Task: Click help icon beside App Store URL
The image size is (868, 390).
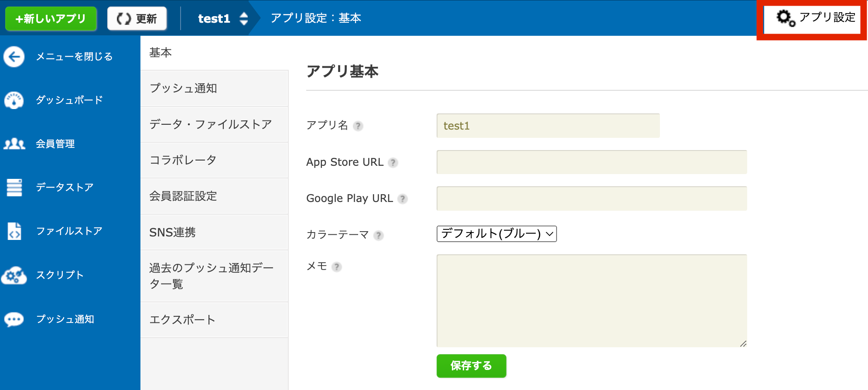Action: [393, 163]
